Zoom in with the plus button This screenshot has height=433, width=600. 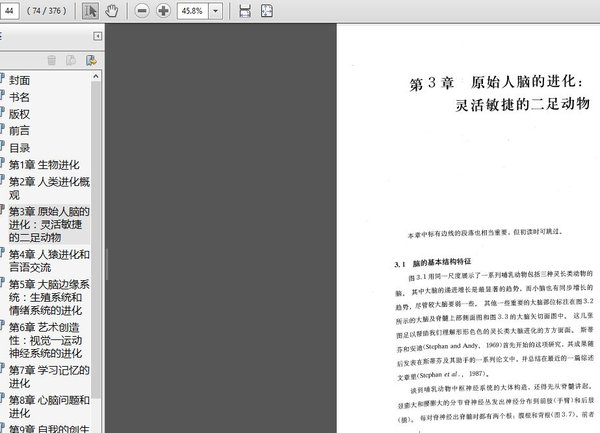(163, 11)
